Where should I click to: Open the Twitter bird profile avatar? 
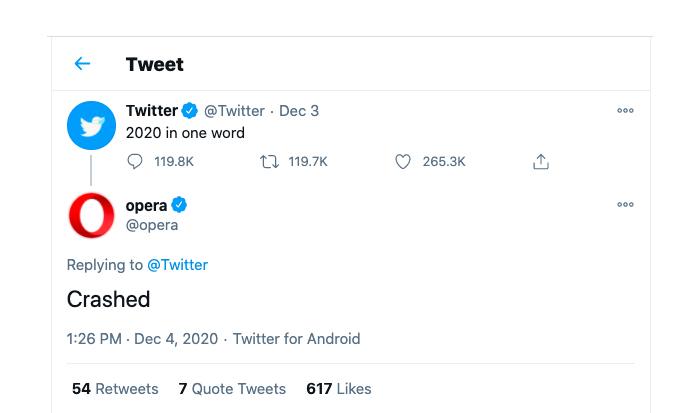(92, 125)
